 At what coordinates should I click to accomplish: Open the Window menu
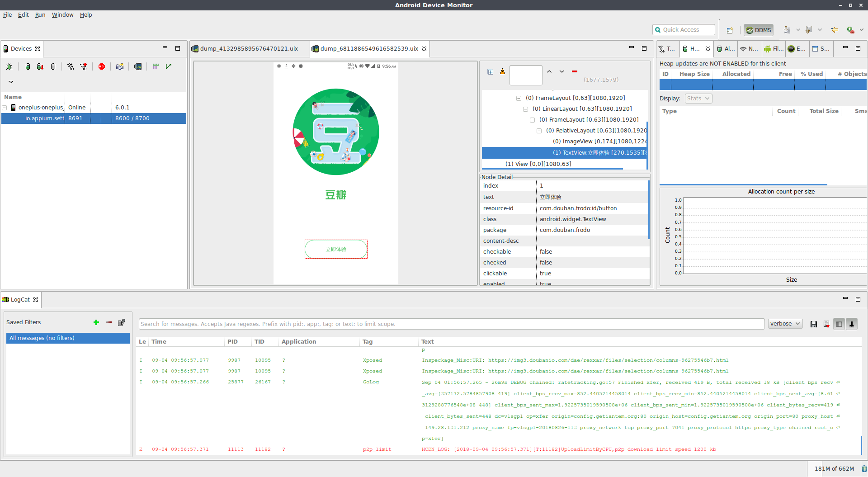62,15
